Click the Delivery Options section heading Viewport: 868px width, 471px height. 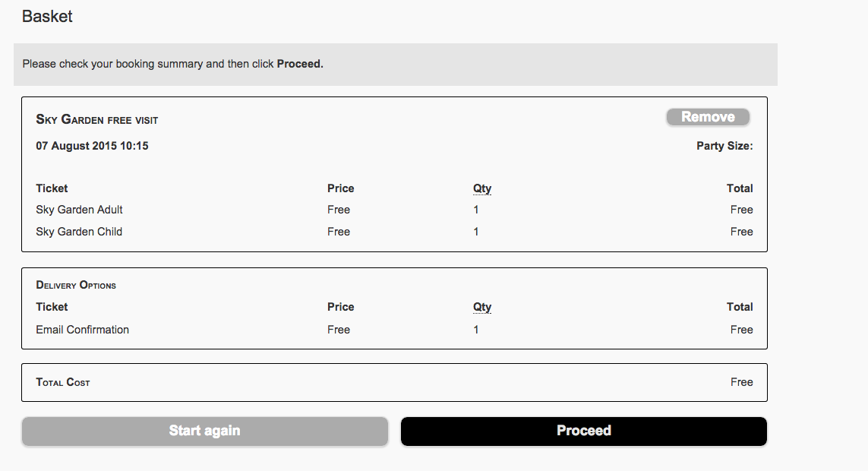coord(76,285)
